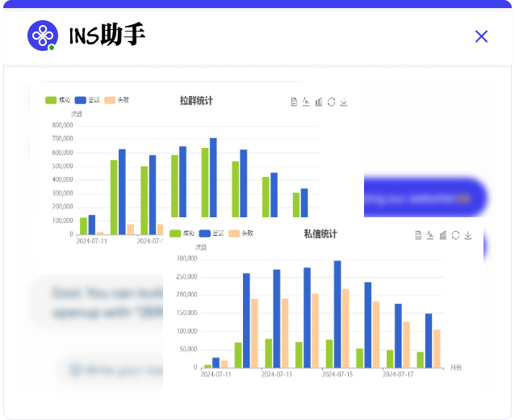Image resolution: width=515 pixels, height=420 pixels.
Task: Switch 拉群统计 chart to bar chart
Action: tap(319, 102)
